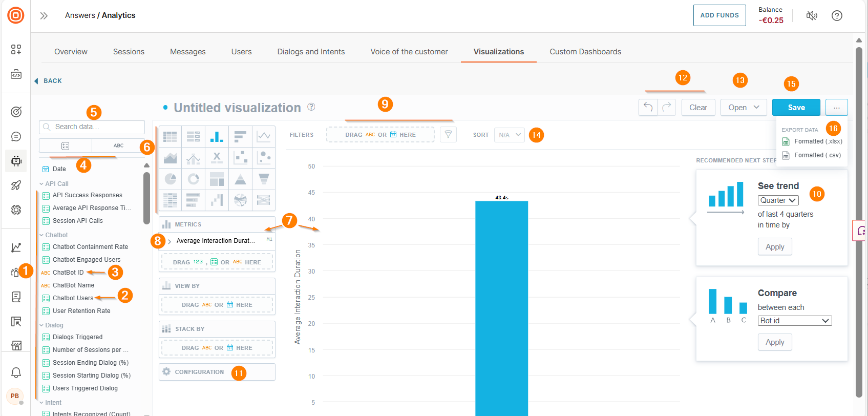868x416 pixels.
Task: Select the Heatmap chart type
Action: [170, 200]
